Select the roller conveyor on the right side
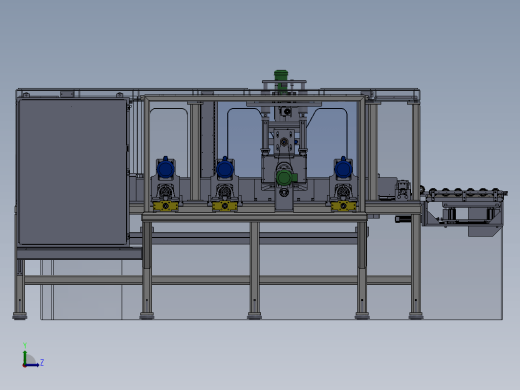 464,193
